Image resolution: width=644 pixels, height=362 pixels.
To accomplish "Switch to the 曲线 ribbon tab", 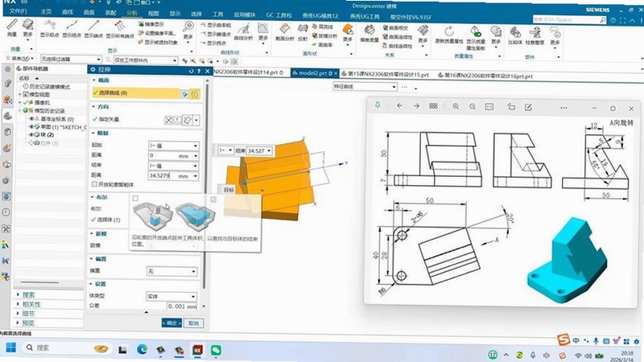I will coord(68,12).
